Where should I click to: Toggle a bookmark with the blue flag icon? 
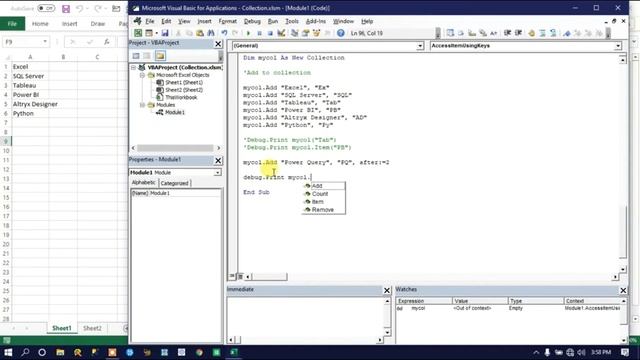[x=567, y=33]
